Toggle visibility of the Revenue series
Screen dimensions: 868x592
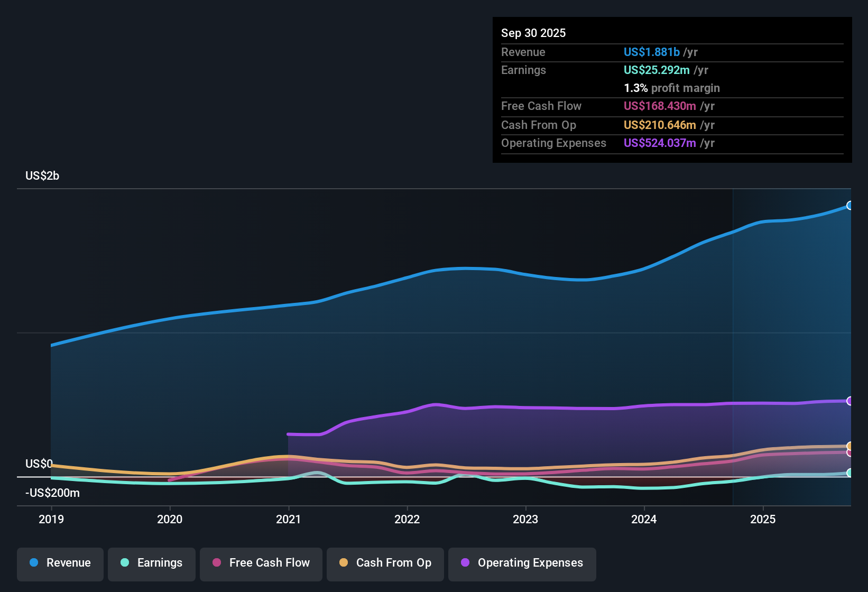click(60, 563)
